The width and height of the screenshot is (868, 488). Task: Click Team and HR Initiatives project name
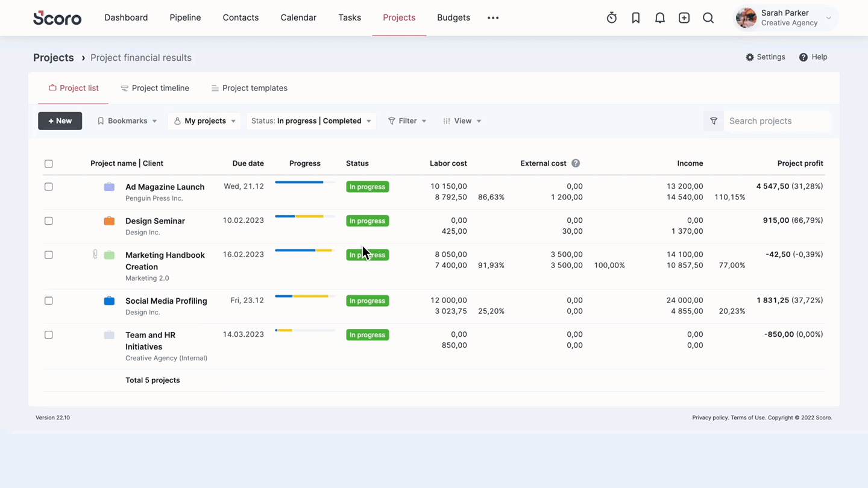tap(150, 341)
